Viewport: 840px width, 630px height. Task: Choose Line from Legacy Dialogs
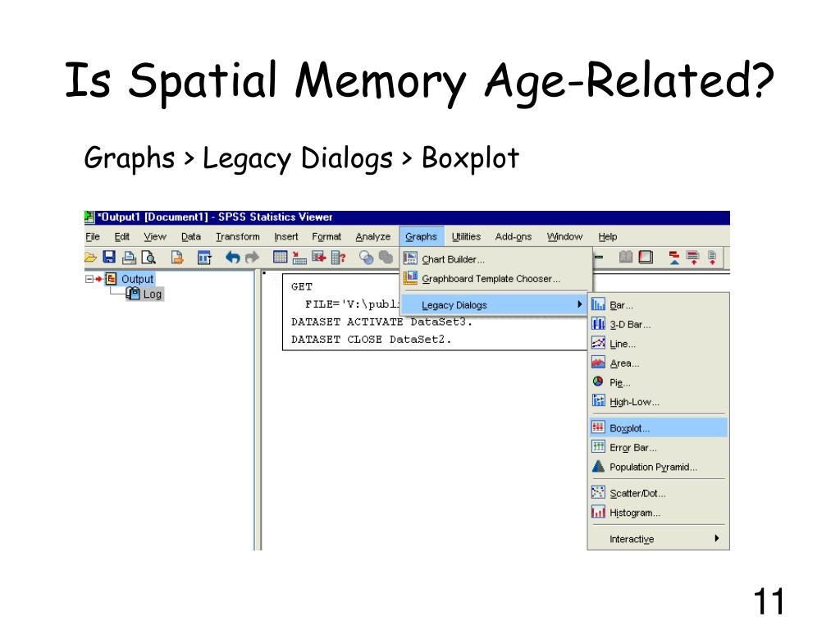[659, 344]
